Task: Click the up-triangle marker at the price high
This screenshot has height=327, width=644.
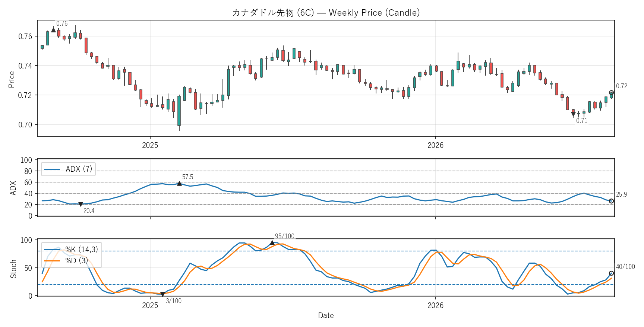Action: [x=53, y=30]
